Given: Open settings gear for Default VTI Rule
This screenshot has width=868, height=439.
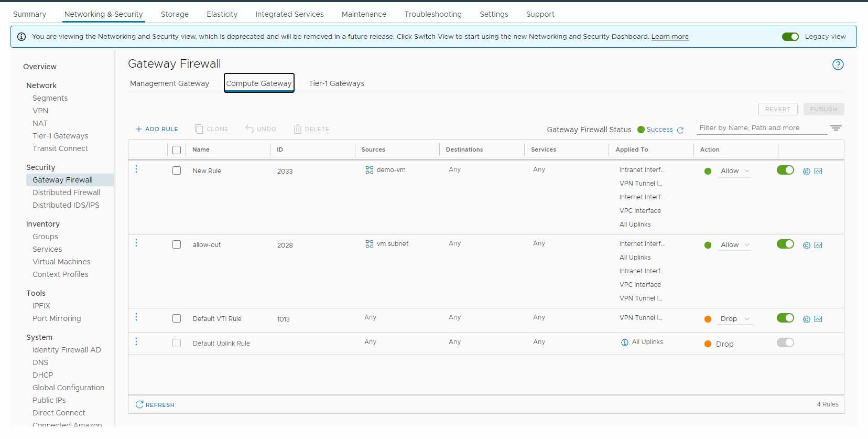Looking at the screenshot, I should 806,319.
